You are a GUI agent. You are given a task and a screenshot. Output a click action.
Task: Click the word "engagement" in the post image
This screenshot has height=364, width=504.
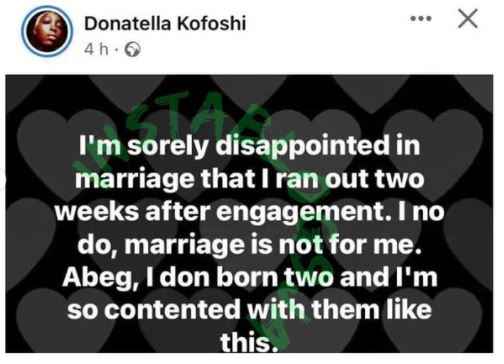point(300,213)
